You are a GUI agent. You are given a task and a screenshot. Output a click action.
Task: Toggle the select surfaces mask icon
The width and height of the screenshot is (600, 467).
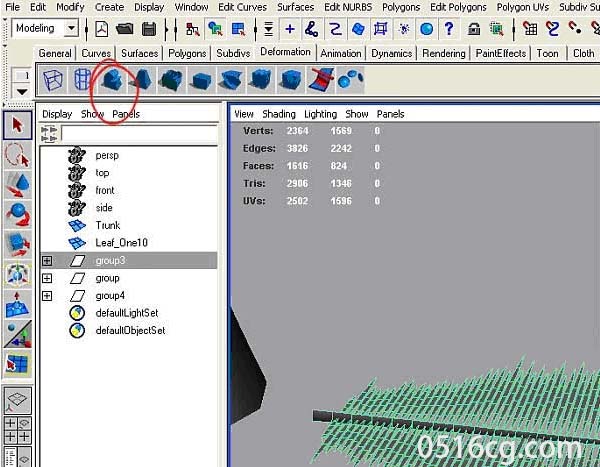(x=358, y=29)
